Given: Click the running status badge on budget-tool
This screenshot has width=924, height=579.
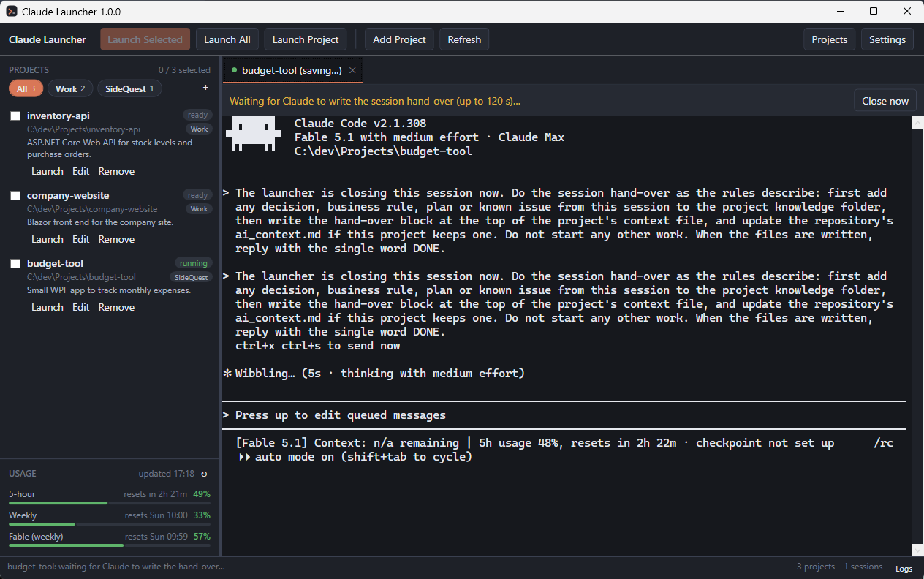Looking at the screenshot, I should coord(193,263).
